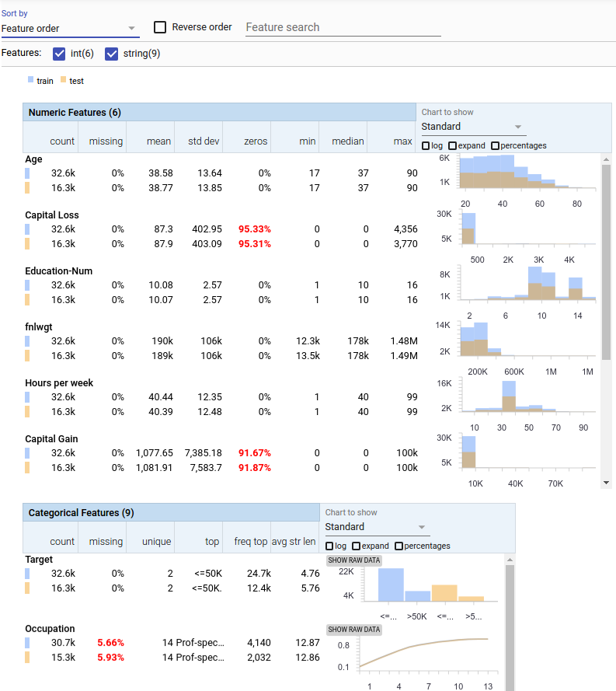Click the Feature search input field
This screenshot has width=616, height=691.
point(343,27)
